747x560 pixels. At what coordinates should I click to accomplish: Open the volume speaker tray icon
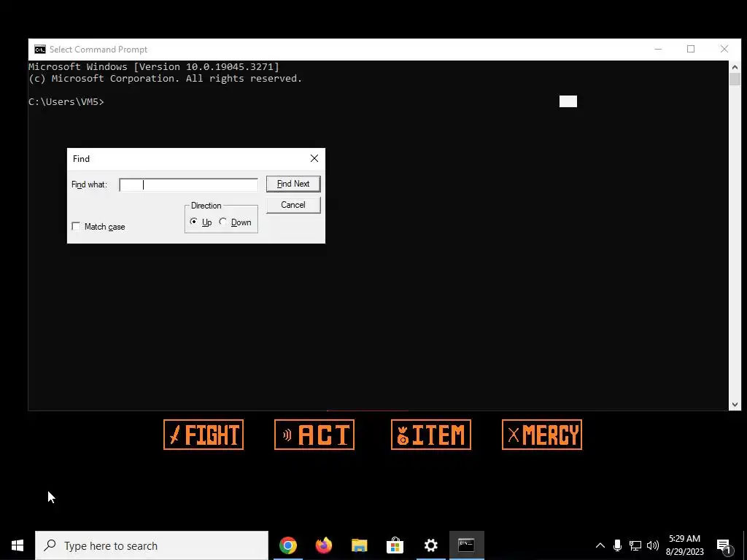point(653,545)
